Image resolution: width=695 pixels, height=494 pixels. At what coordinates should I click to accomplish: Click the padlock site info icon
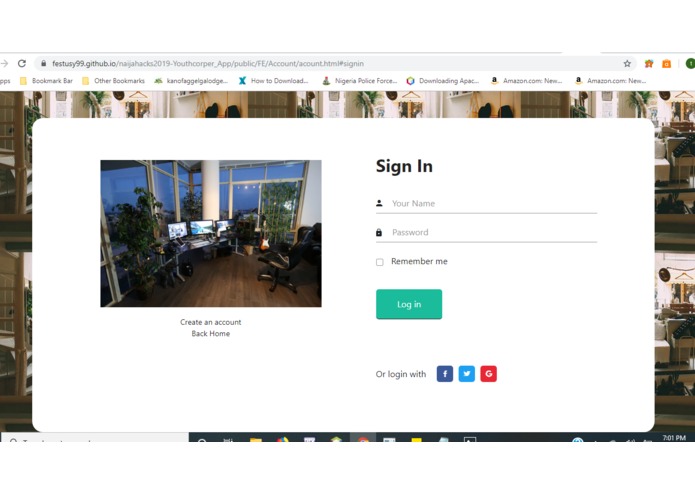tap(43, 63)
